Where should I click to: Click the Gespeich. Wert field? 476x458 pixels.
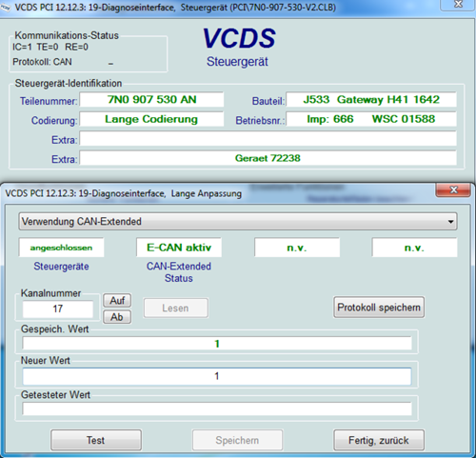(217, 344)
